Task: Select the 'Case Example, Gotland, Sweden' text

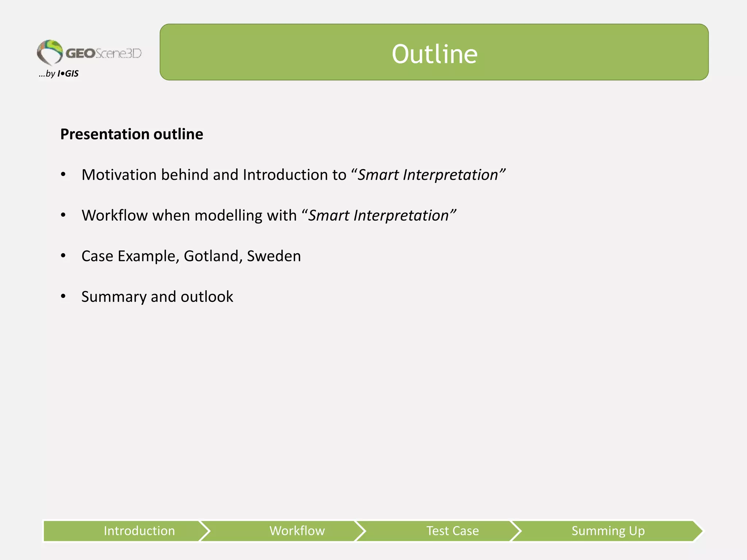Action: tap(191, 256)
